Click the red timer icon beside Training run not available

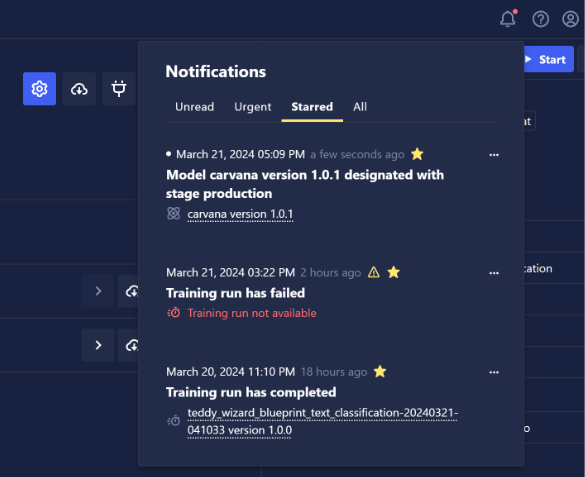(174, 313)
